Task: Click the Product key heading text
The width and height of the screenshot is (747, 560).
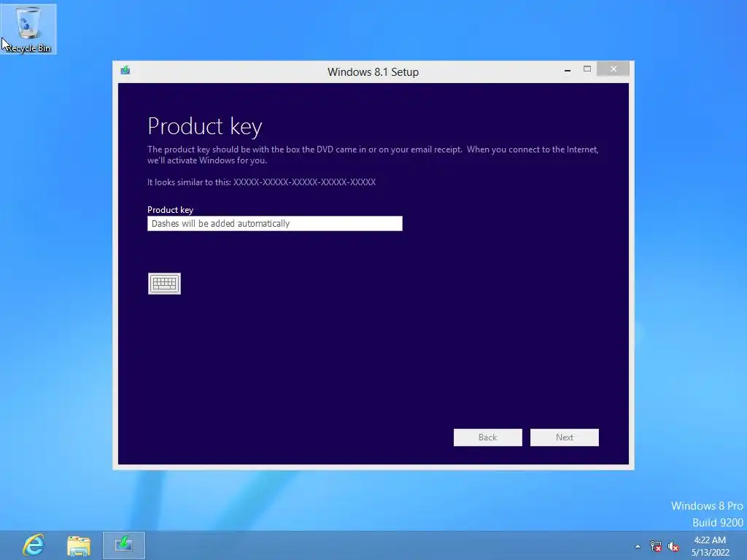Action: click(x=205, y=127)
